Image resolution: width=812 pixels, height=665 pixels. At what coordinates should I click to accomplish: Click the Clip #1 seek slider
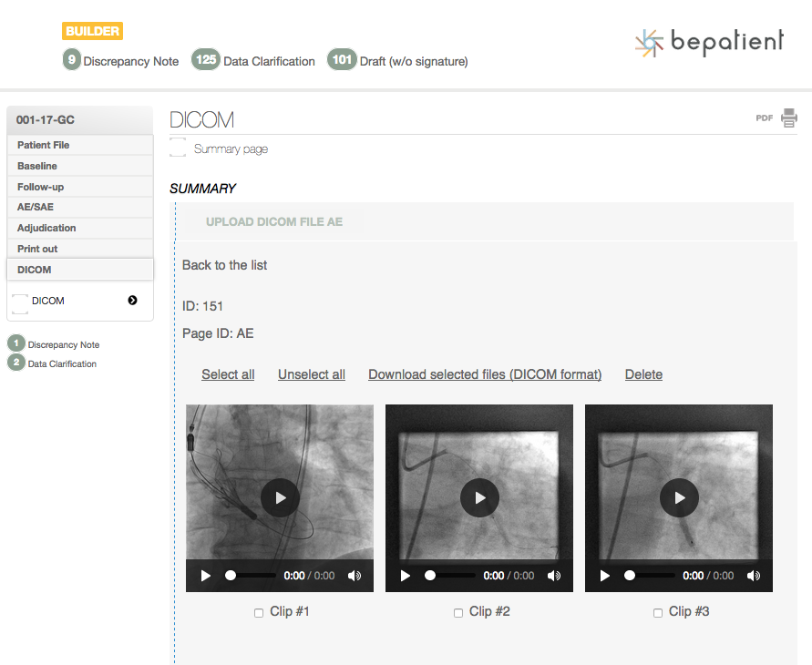251,576
